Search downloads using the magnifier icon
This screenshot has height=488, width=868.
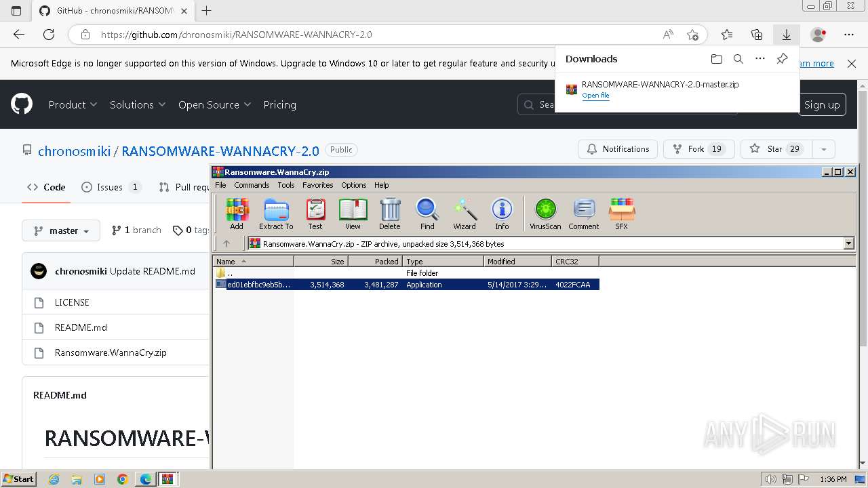[738, 59]
